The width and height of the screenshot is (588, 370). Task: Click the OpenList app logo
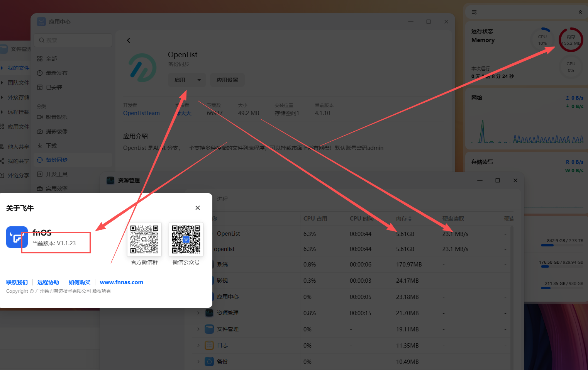pos(142,68)
